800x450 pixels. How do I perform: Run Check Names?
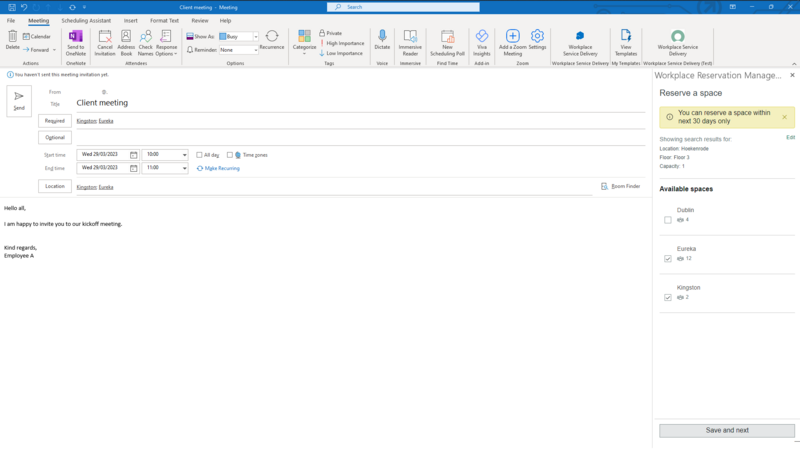click(145, 43)
